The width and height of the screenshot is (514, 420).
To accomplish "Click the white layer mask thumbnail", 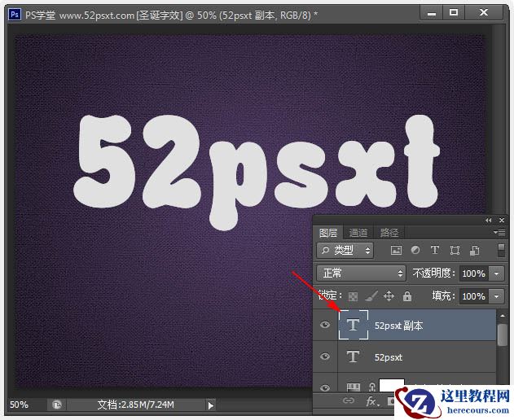I will click(x=391, y=385).
